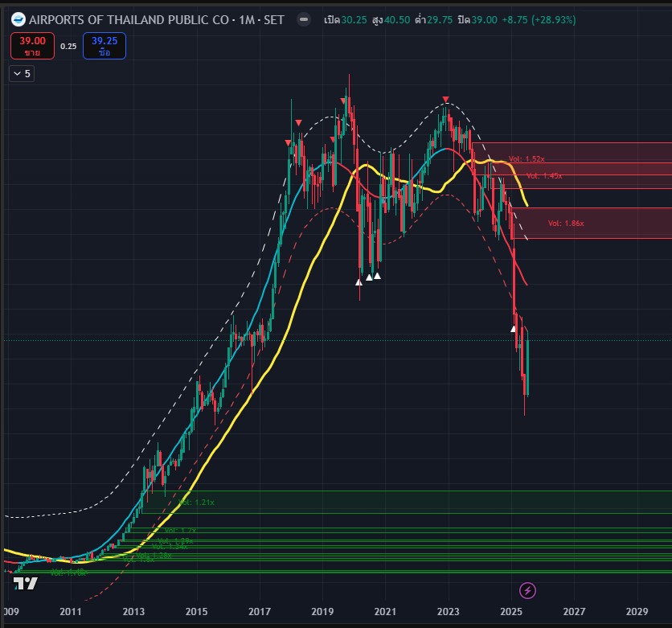672x628 pixels.
Task: Click the red down-triangle marker at 2023 peak
Action: pos(445,100)
